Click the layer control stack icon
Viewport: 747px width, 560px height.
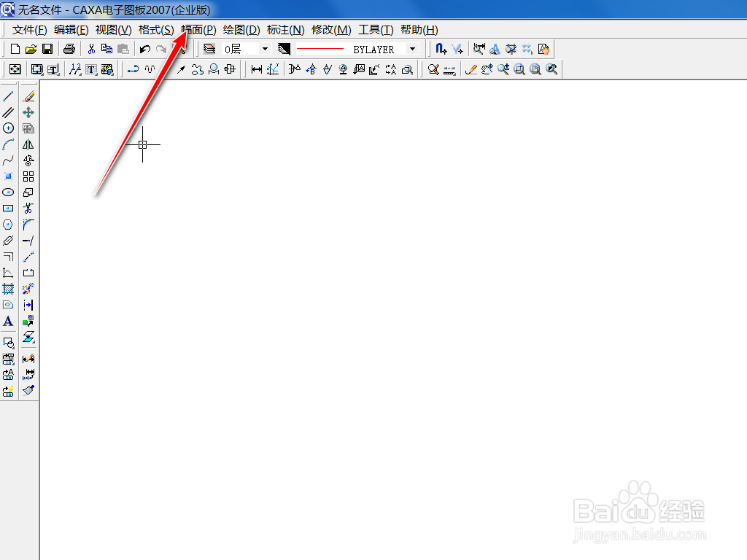(x=209, y=49)
